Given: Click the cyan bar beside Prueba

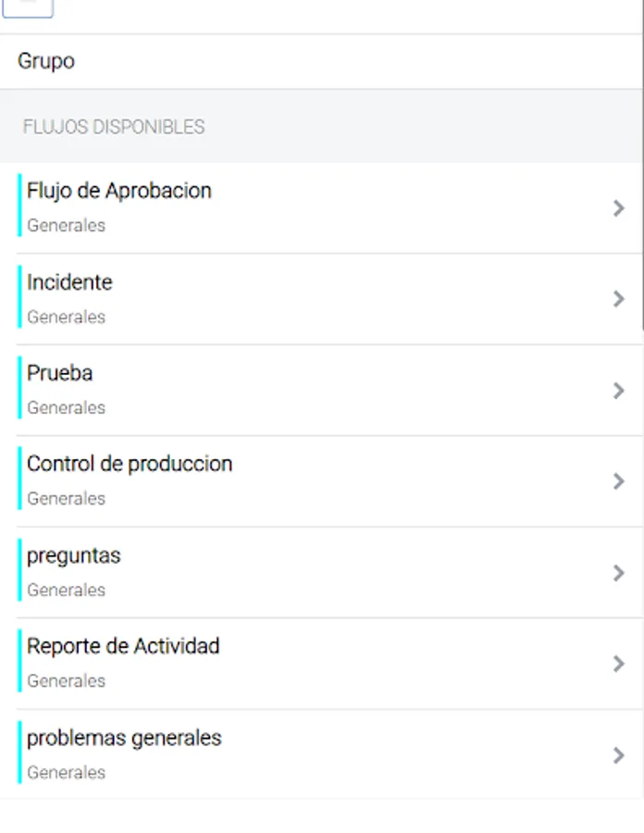Looking at the screenshot, I should 19,388.
